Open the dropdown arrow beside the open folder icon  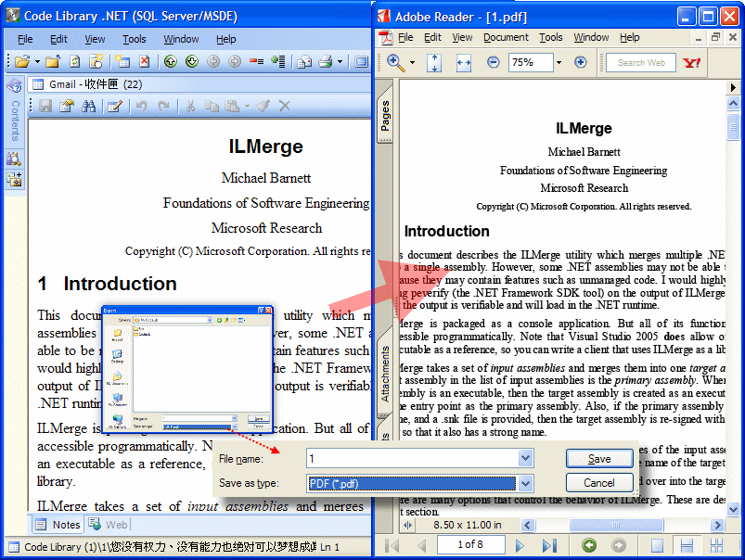(37, 62)
